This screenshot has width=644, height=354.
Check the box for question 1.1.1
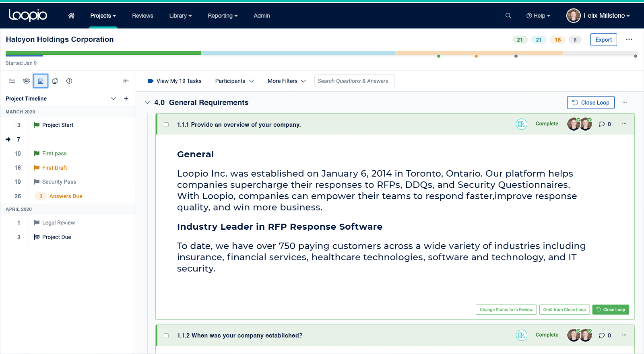tap(166, 125)
